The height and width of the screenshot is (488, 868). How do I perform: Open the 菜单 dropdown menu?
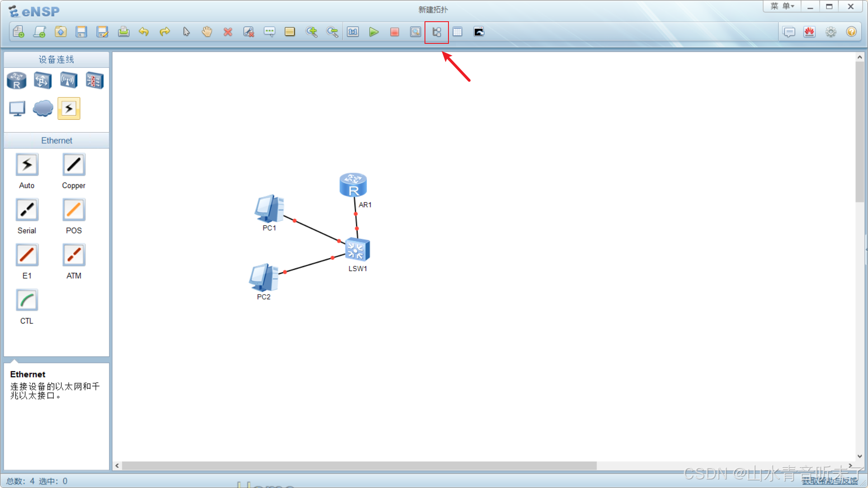(782, 6)
